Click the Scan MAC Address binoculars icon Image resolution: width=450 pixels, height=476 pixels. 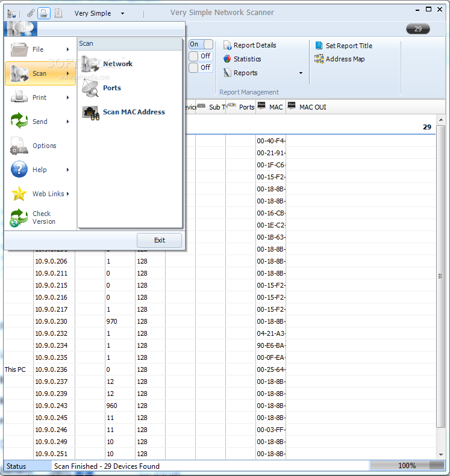[x=90, y=113]
